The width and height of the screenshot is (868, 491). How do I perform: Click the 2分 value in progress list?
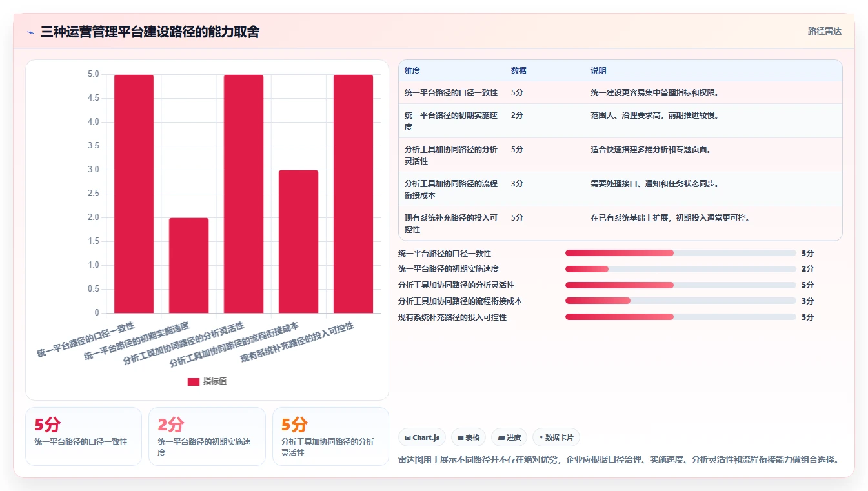pyautogui.click(x=807, y=269)
